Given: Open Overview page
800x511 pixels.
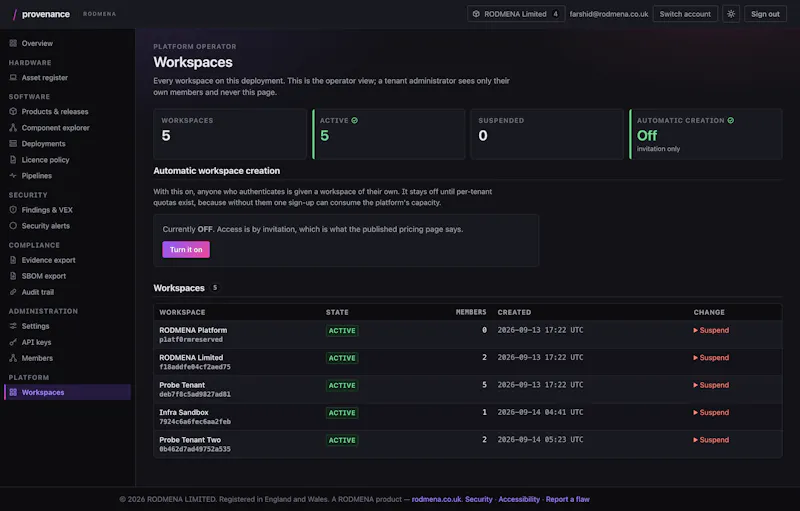Looking at the screenshot, I should (67, 43).
